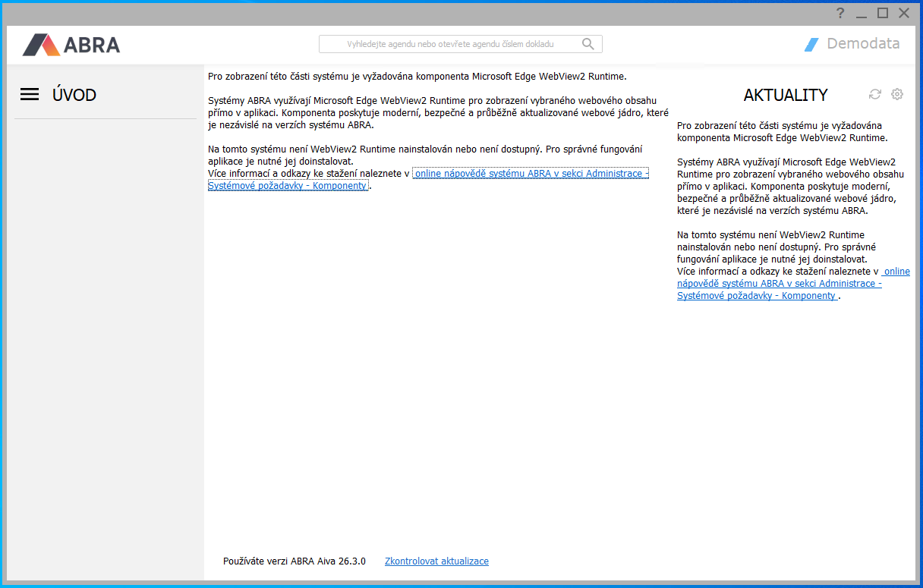Click the help question mark icon
The width and height of the screenshot is (923, 588).
coord(840,13)
